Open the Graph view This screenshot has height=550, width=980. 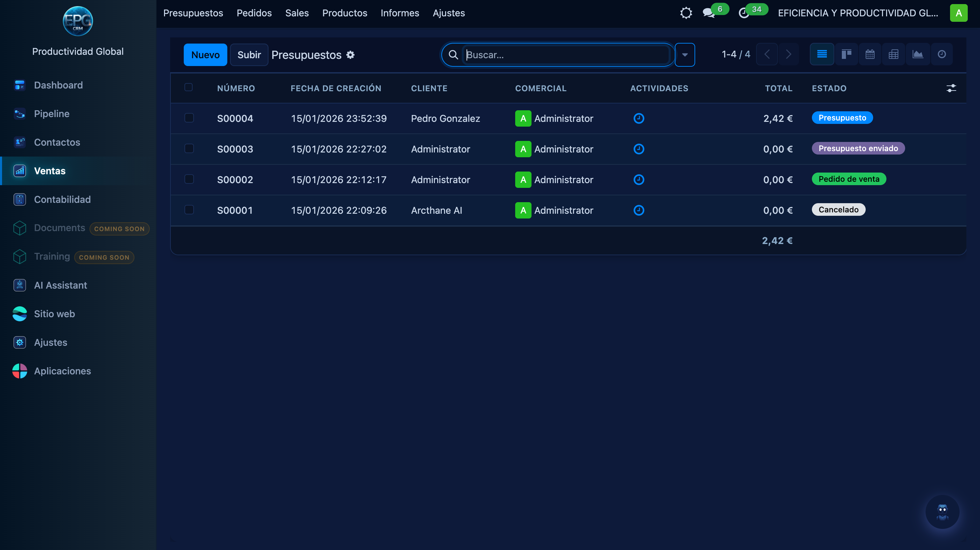tap(918, 54)
